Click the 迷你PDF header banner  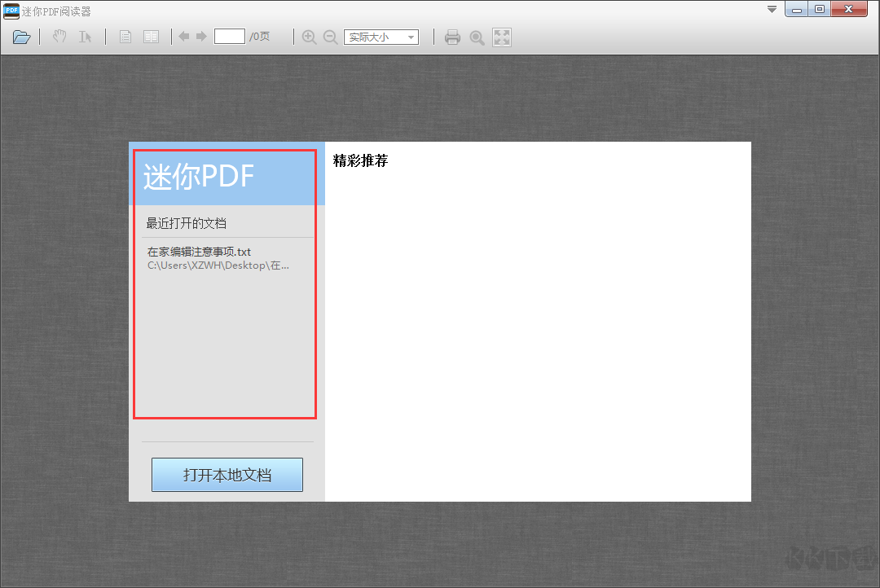224,177
